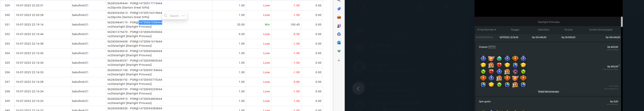Click bet amount 0.50 in row 332
This screenshot has width=644, height=111.
click(242, 34)
